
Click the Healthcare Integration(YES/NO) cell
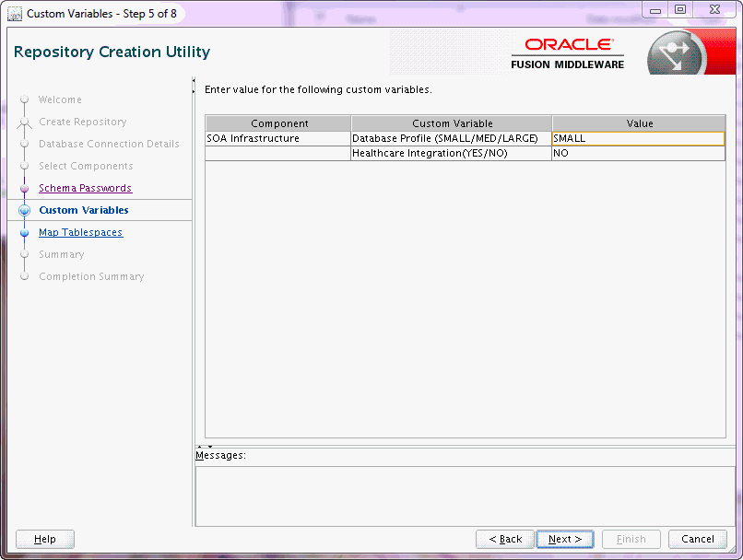tap(451, 153)
